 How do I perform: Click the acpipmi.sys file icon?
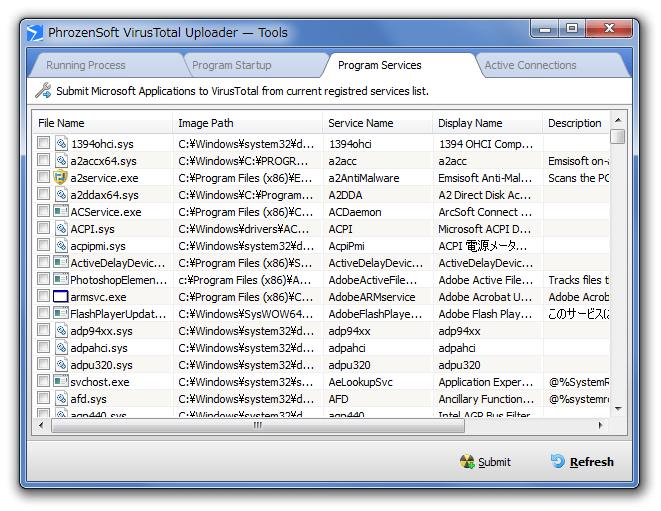click(x=61, y=245)
